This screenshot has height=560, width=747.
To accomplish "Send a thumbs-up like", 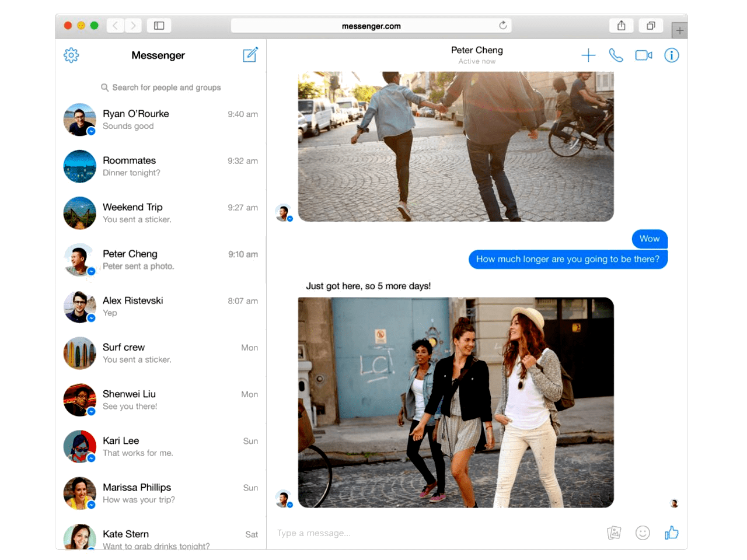I will (x=671, y=533).
